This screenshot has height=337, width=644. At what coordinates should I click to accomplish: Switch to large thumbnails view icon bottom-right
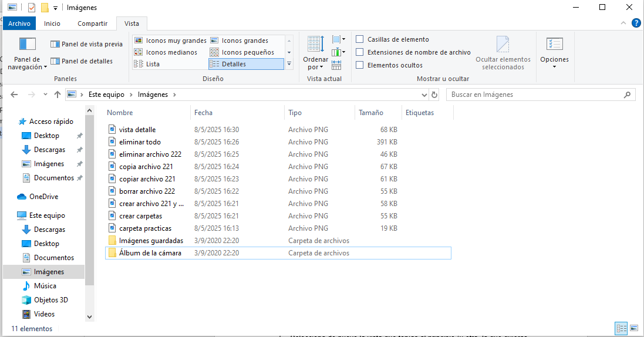[633, 328]
